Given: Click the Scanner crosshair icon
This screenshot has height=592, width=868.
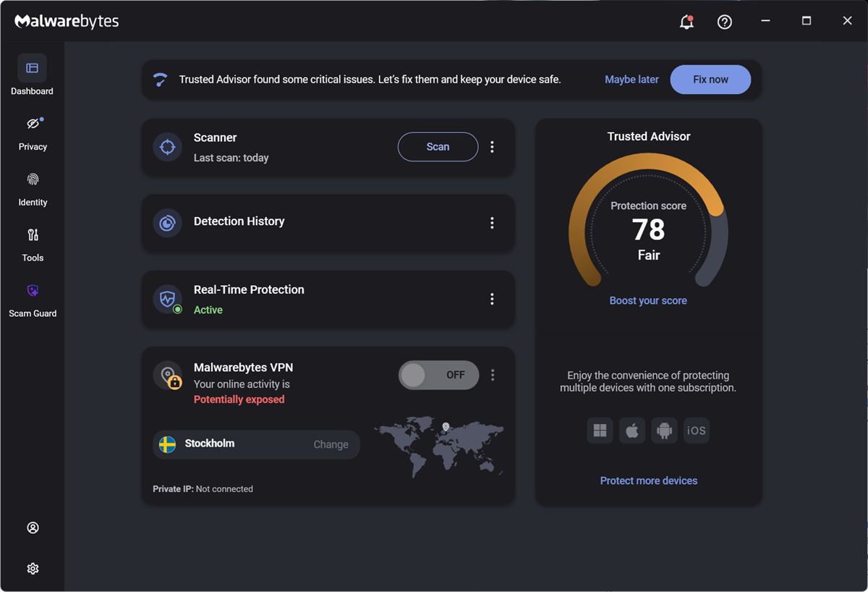Looking at the screenshot, I should (x=167, y=147).
